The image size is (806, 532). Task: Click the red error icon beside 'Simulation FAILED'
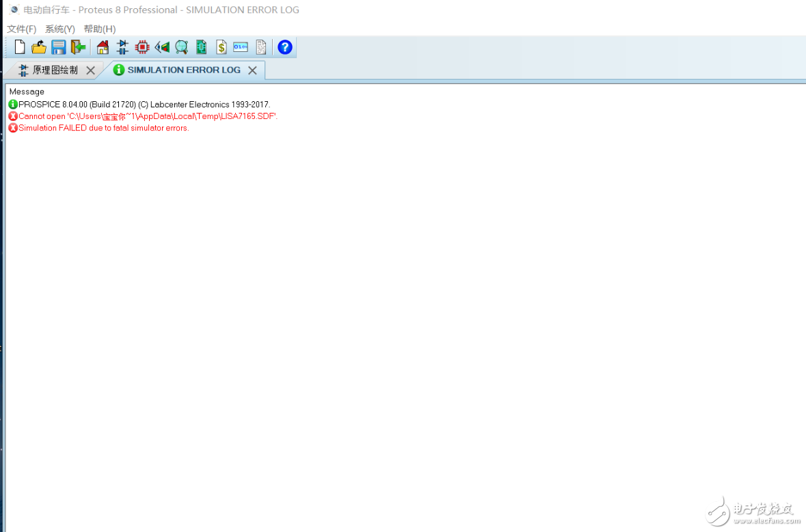click(x=14, y=128)
